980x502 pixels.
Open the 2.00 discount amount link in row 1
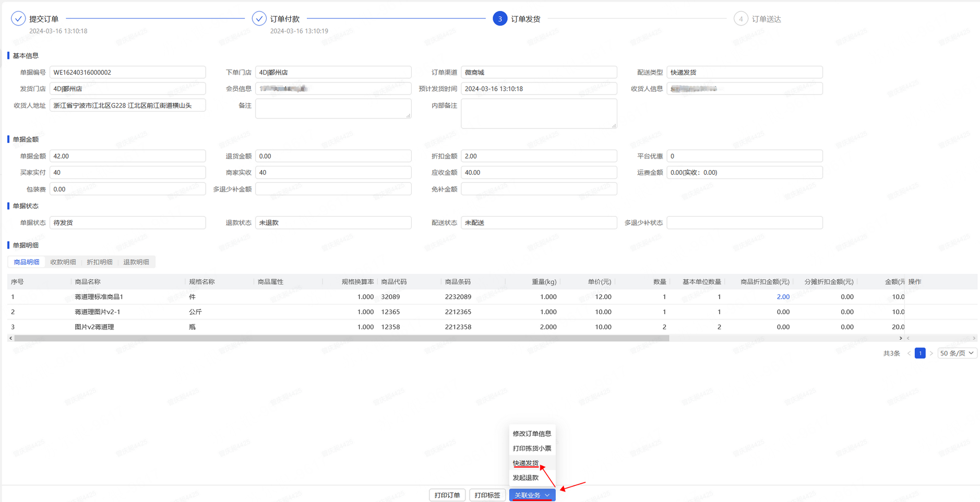coord(783,297)
